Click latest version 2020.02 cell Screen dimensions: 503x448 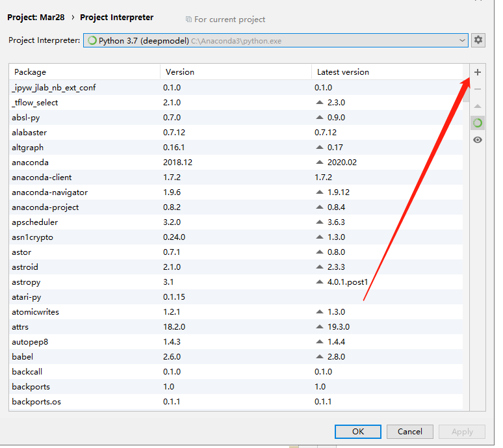342,163
